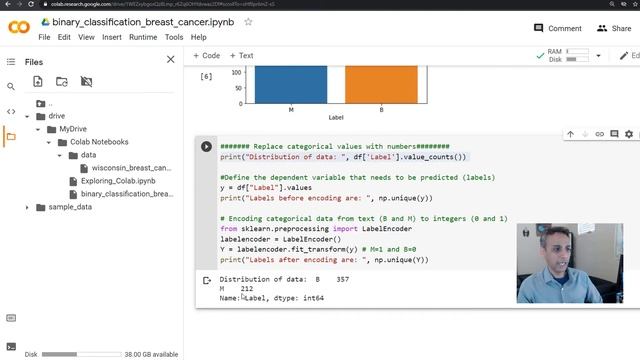Open the Help menu
Image resolution: width=640 pixels, height=360 pixels.
tap(198, 37)
